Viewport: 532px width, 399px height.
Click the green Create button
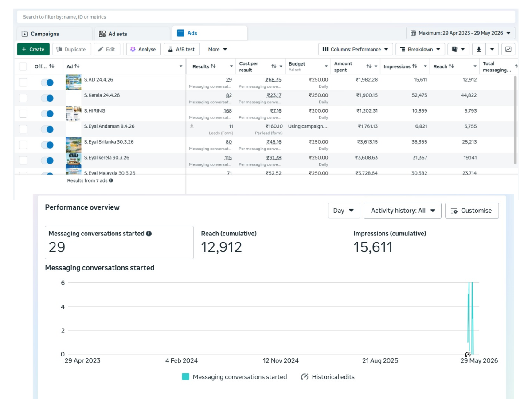(33, 49)
